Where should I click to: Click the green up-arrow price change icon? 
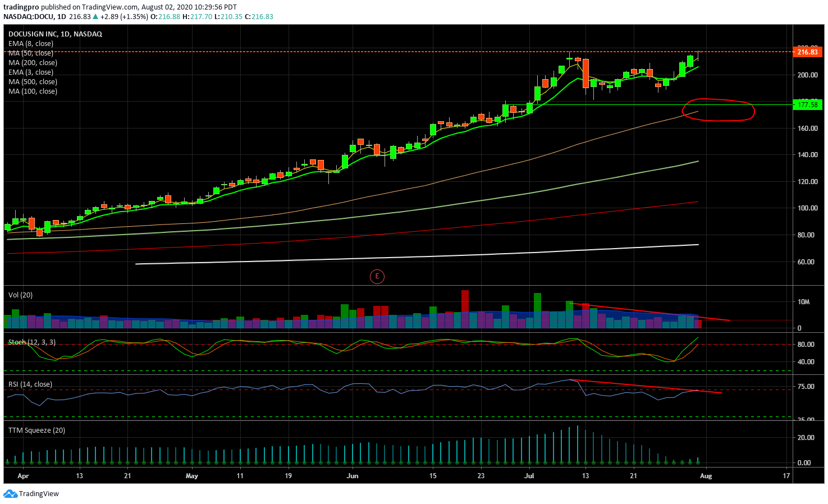[95, 17]
